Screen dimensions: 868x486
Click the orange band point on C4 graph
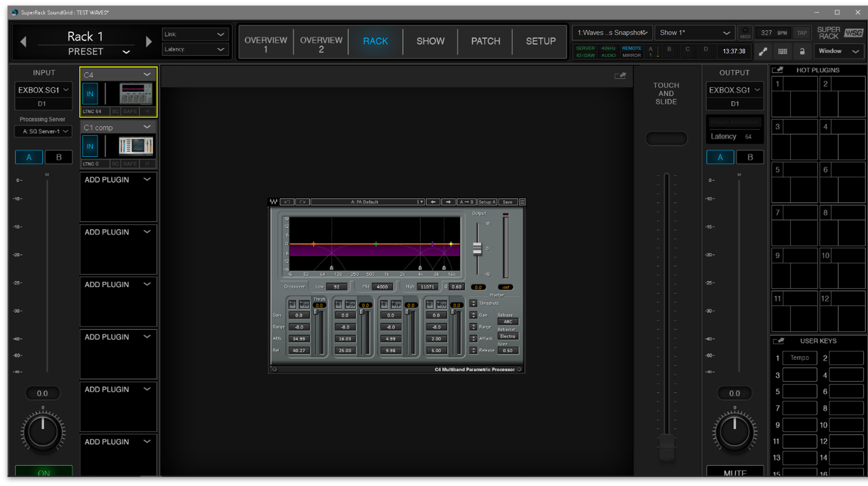pyautogui.click(x=313, y=244)
